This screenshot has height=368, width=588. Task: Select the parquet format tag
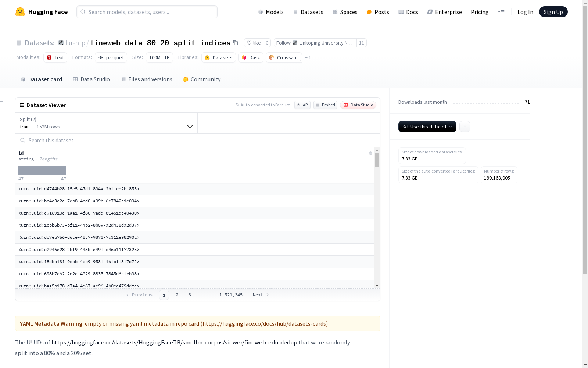pyautogui.click(x=111, y=57)
